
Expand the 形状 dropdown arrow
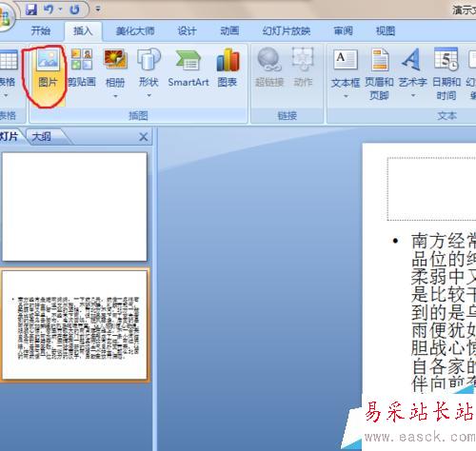(x=149, y=95)
